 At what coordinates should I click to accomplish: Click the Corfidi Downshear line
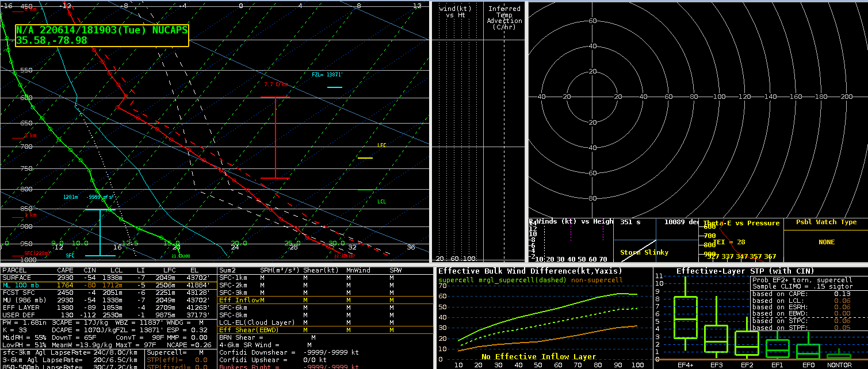(289, 352)
